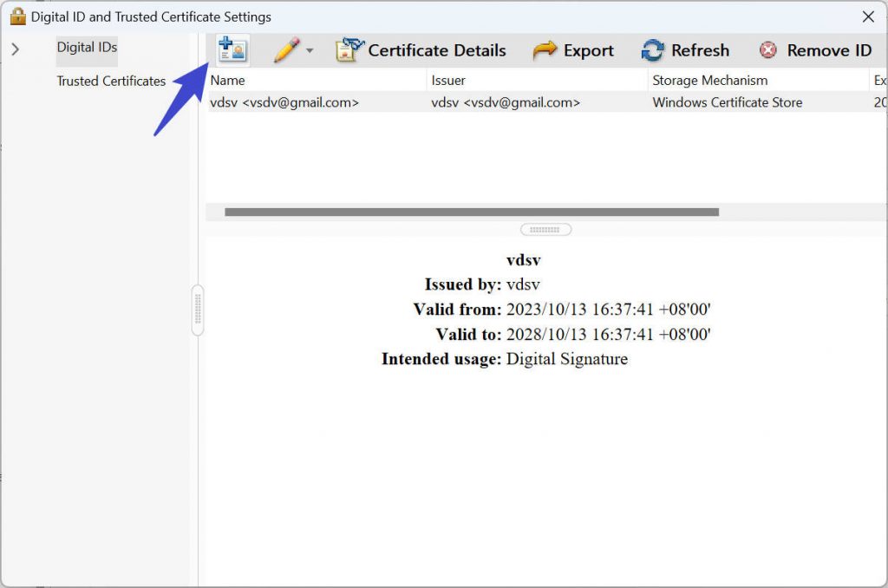The image size is (888, 588).
Task: Open the Usage Options dropdown arrow
Action: (x=310, y=50)
